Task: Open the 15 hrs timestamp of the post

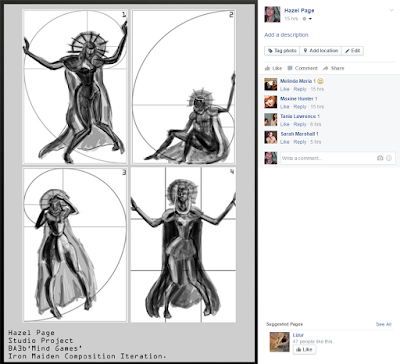Action: click(x=291, y=19)
